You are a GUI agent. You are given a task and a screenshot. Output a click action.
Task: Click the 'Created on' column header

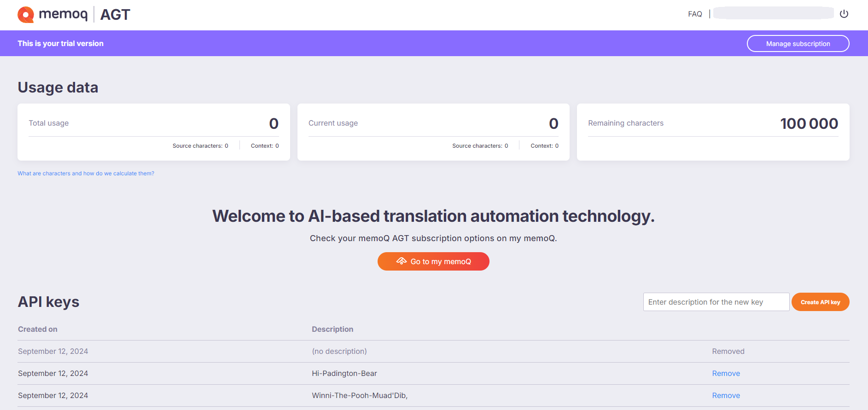[x=38, y=329]
